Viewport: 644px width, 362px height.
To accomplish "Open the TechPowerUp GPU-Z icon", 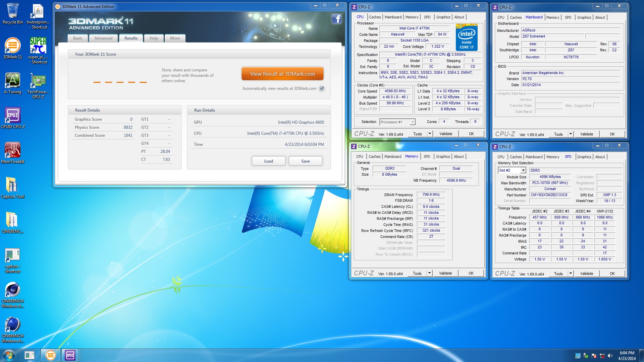I will pyautogui.click(x=38, y=86).
